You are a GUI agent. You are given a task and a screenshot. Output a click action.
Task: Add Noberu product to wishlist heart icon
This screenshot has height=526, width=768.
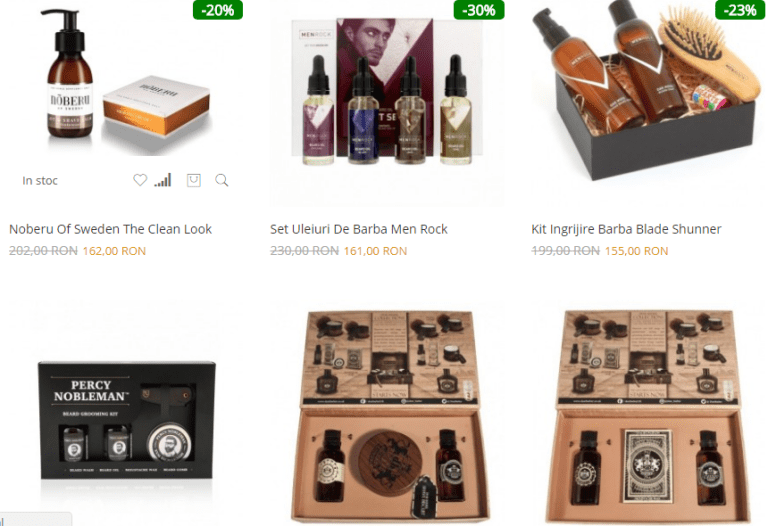click(140, 180)
